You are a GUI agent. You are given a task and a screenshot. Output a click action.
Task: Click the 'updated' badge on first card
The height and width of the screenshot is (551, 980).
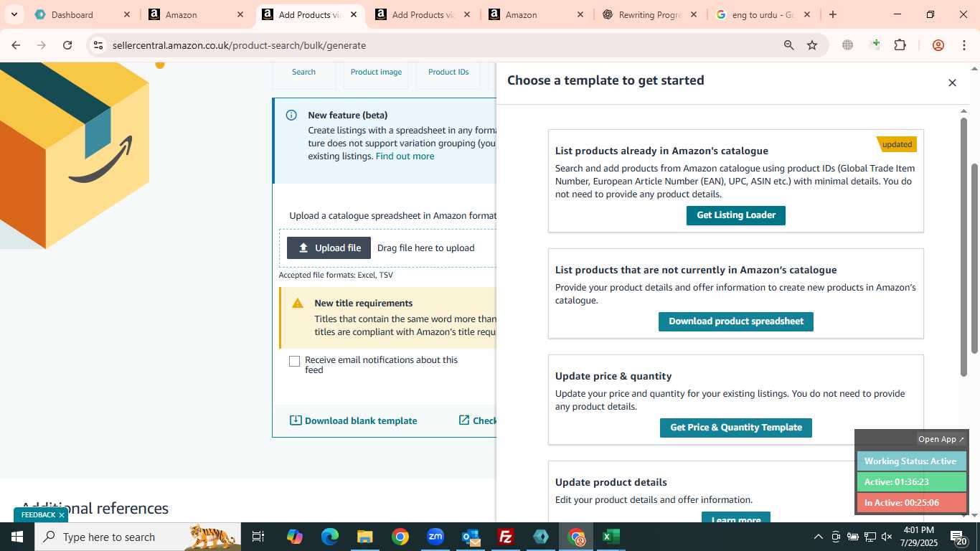(897, 144)
